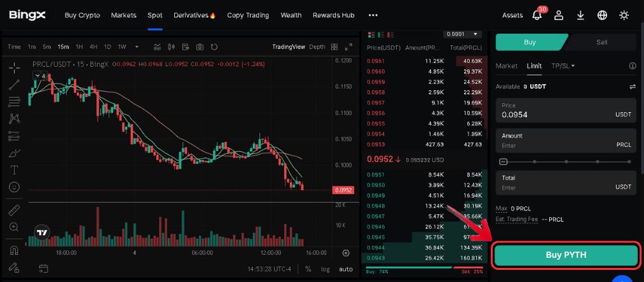This screenshot has height=282, width=644.
Task: Select the 1m timeframe
Action: pos(32,47)
